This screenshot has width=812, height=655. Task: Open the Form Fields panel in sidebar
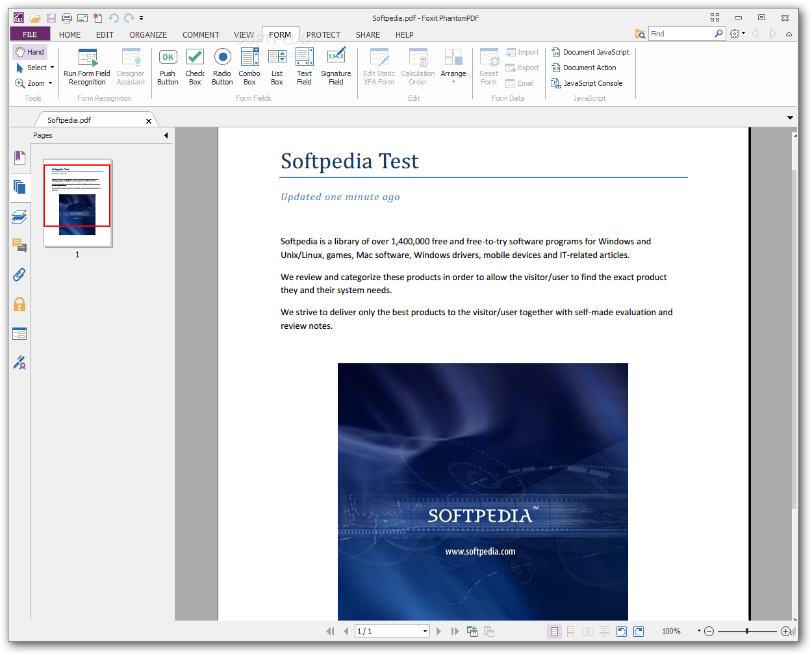(19, 334)
